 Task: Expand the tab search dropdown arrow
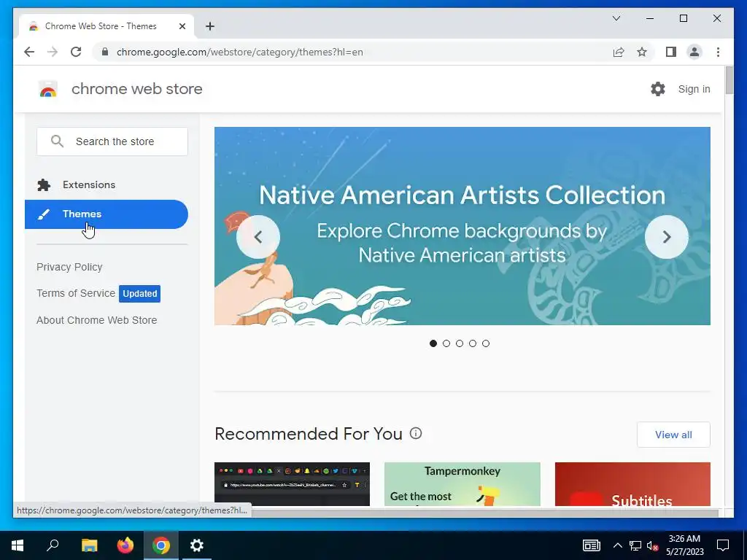(x=616, y=18)
